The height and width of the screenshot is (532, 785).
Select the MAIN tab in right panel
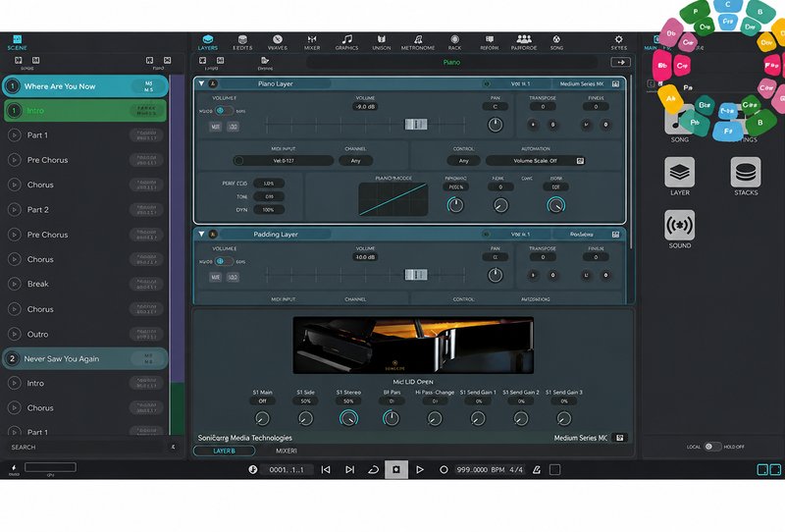coord(651,48)
